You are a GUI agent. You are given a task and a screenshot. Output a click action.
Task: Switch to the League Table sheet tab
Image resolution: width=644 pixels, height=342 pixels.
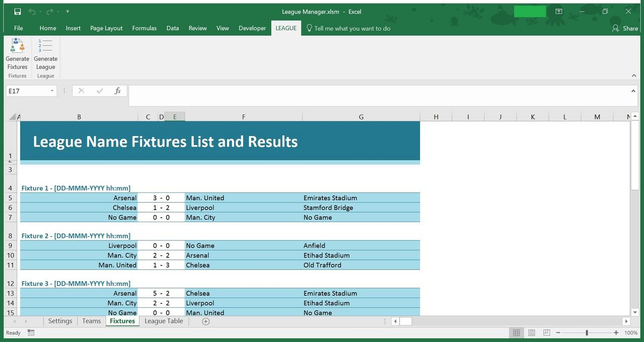click(x=164, y=321)
